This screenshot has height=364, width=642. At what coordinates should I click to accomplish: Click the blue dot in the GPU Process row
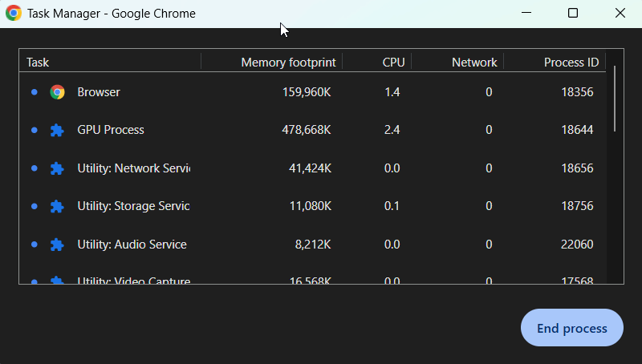35,130
